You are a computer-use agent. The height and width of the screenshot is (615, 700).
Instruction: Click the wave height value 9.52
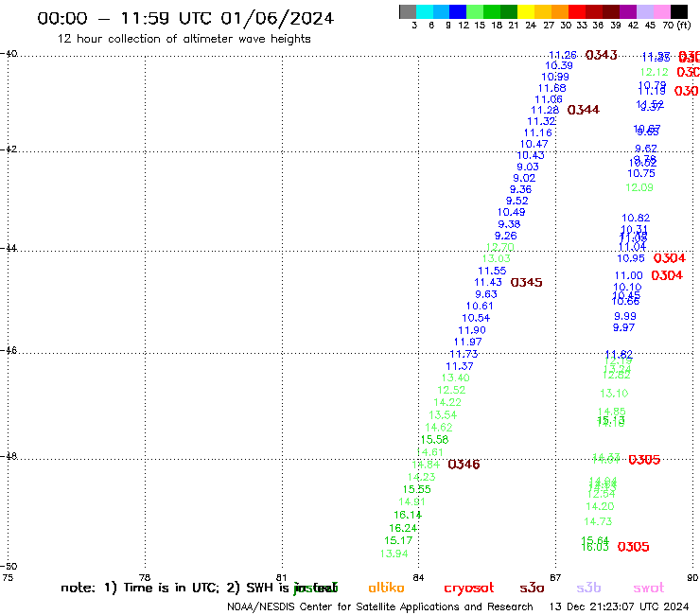(x=517, y=201)
